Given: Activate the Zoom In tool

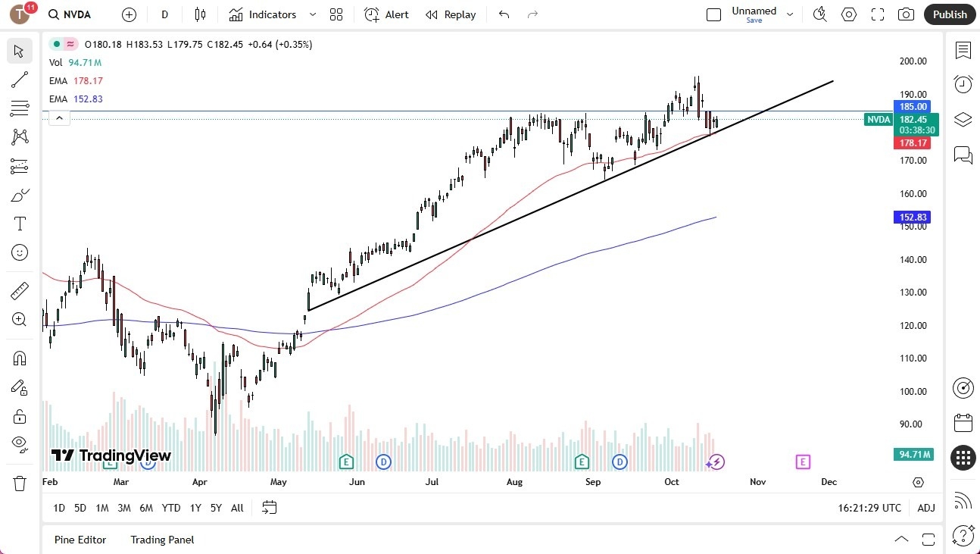Looking at the screenshot, I should 20,319.
